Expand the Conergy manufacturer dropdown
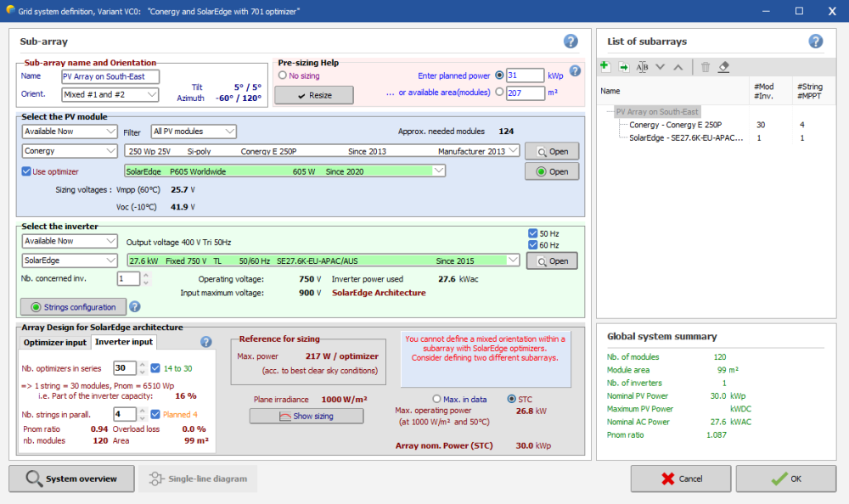 pyautogui.click(x=70, y=151)
